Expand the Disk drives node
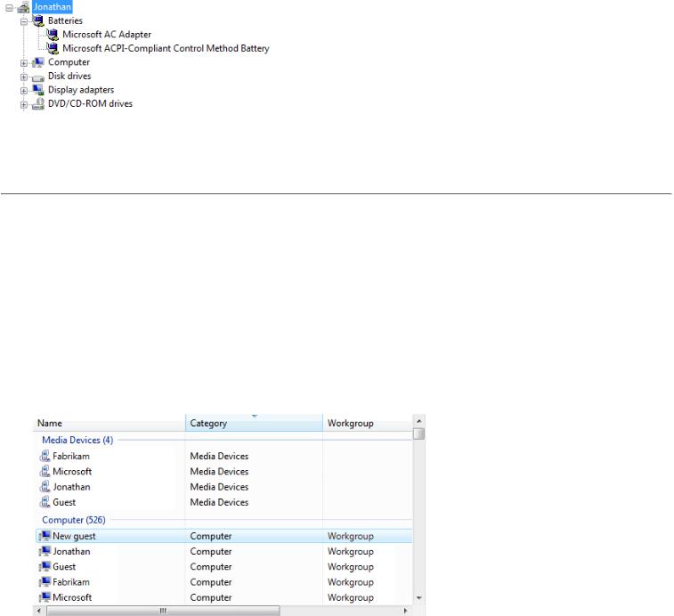This screenshot has width=674, height=616. (x=24, y=77)
